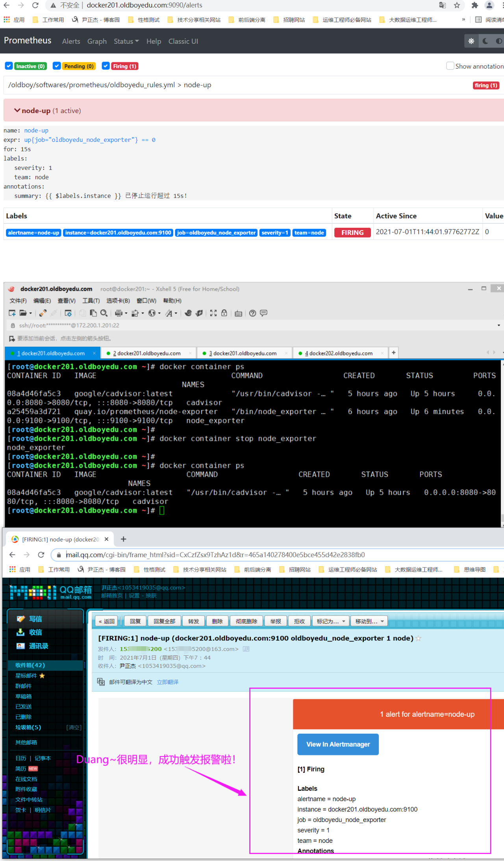This screenshot has height=861, width=504.
Task: Click the Xshell fullscreen arrows icon
Action: (x=213, y=313)
